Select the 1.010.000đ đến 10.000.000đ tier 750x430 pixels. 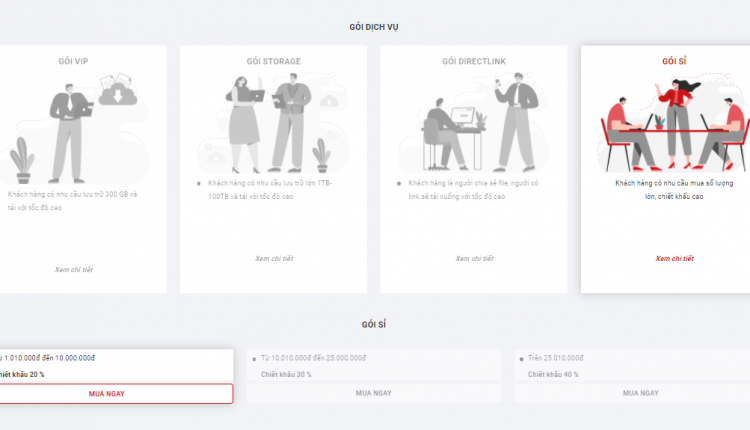(x=116, y=365)
